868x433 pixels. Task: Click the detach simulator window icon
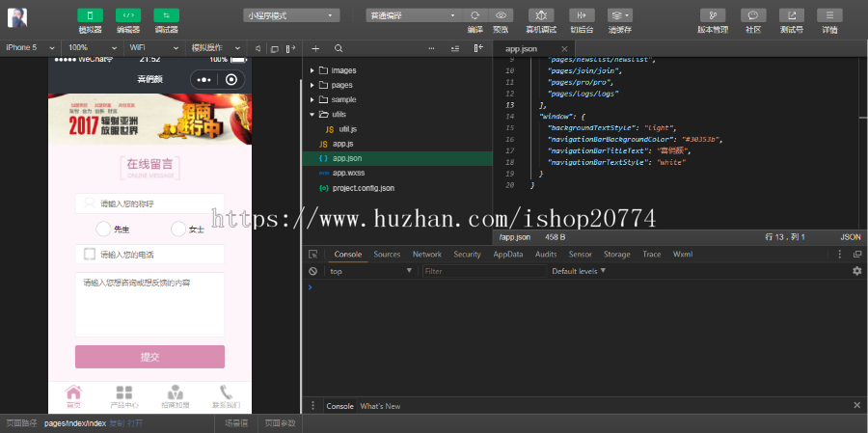click(x=274, y=49)
